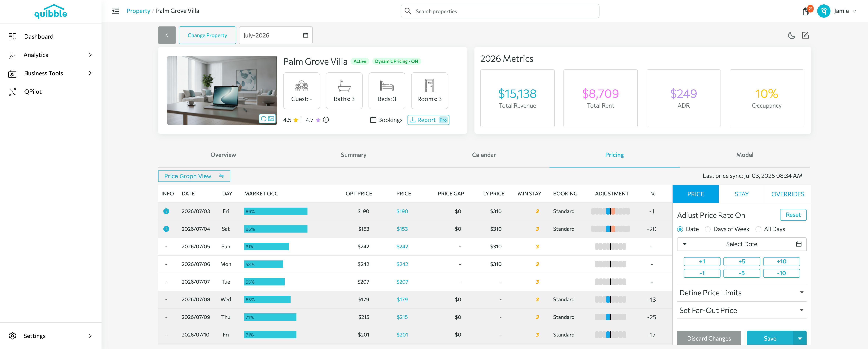Open the July-2026 month selector
Image resolution: width=868 pixels, height=349 pixels.
point(276,35)
